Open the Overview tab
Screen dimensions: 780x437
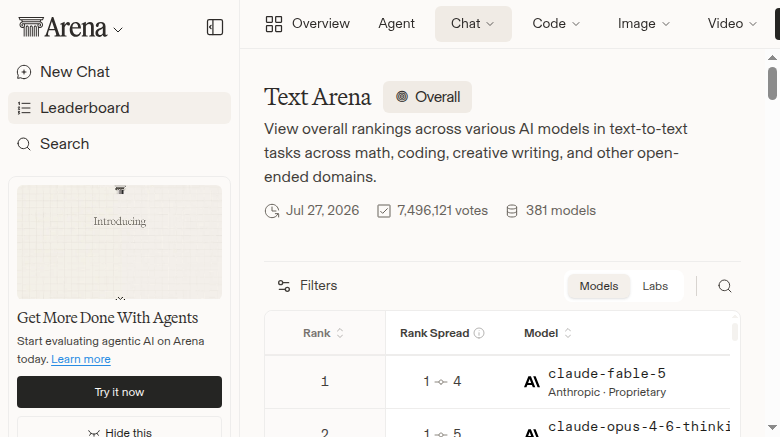(x=307, y=24)
